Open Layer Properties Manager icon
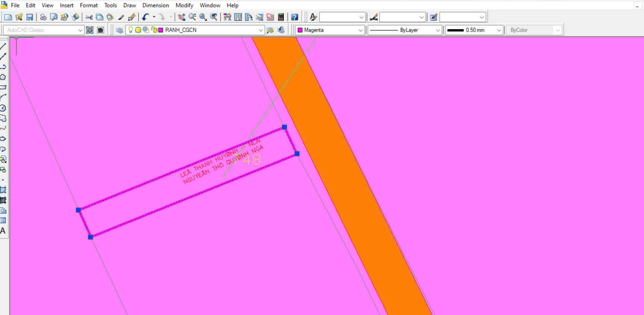Image resolution: width=644 pixels, height=315 pixels. click(119, 30)
